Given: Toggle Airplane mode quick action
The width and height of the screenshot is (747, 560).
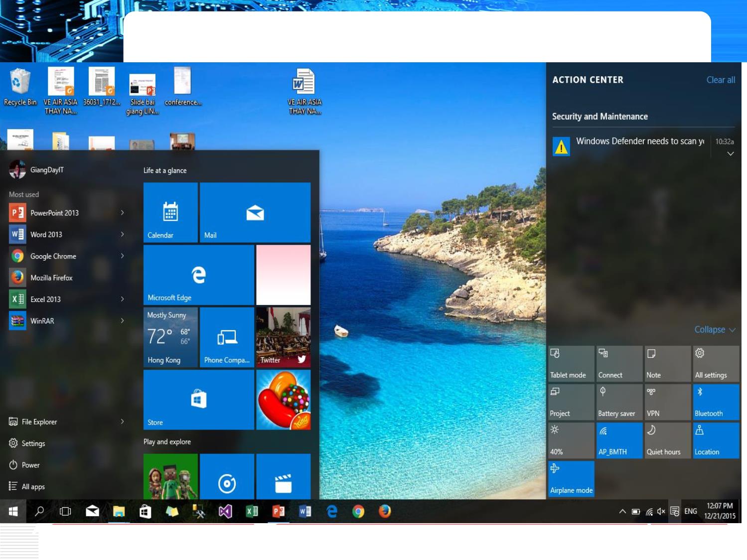Looking at the screenshot, I should point(571,479).
